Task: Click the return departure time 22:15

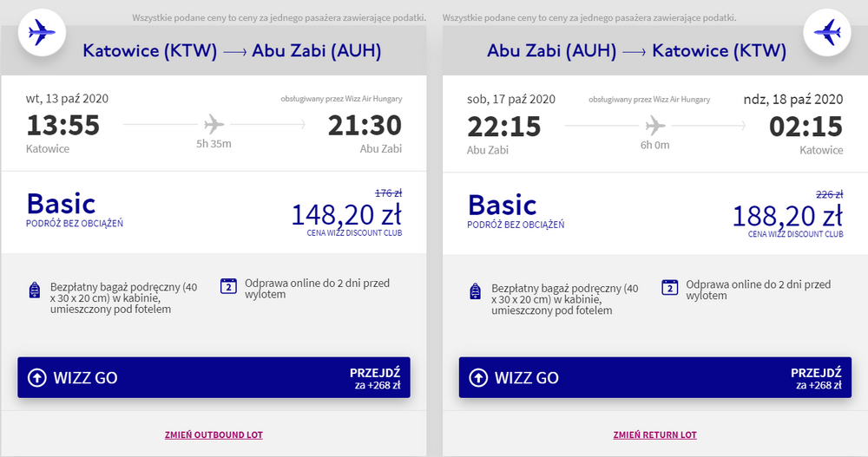Action: coord(503,127)
